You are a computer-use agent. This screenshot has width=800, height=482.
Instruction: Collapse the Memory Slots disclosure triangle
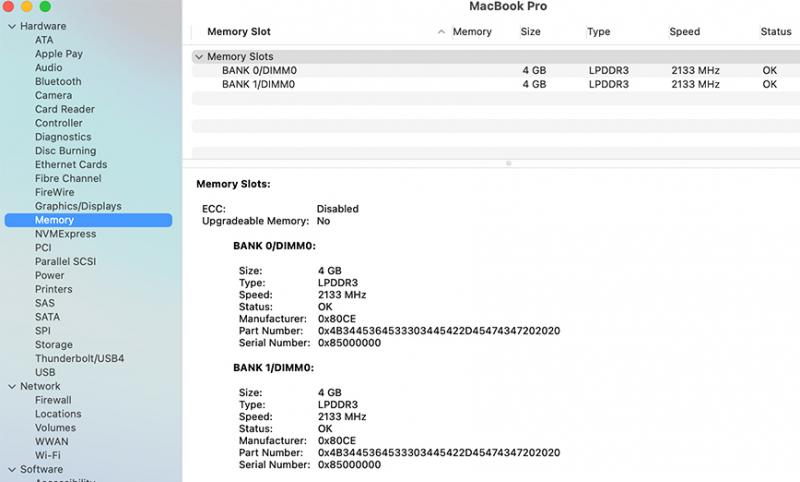pos(199,57)
